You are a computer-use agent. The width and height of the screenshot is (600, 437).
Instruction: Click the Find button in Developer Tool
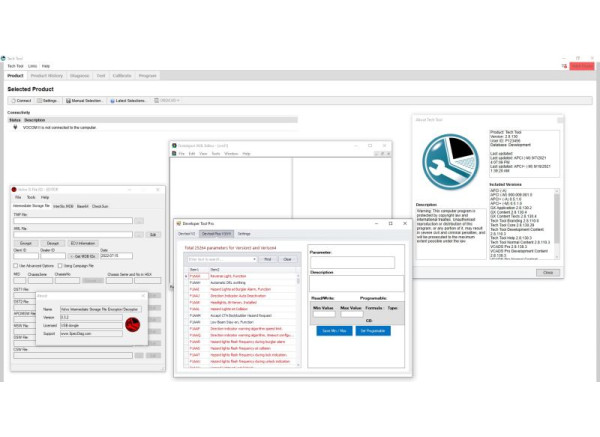[268, 259]
